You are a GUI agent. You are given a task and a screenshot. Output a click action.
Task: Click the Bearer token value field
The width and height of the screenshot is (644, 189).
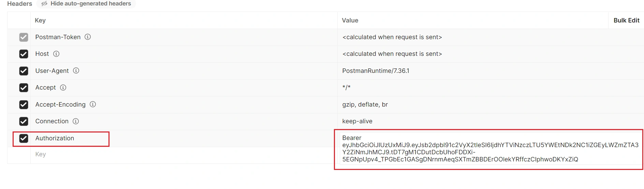490,149
